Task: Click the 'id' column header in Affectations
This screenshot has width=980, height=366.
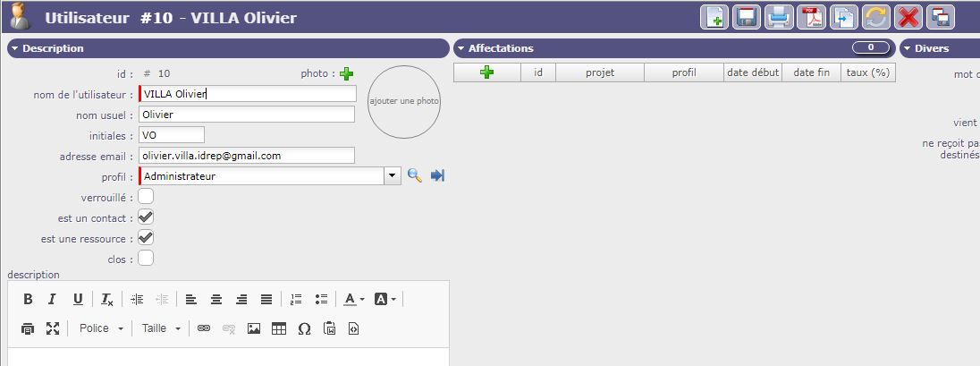Action: click(x=538, y=72)
